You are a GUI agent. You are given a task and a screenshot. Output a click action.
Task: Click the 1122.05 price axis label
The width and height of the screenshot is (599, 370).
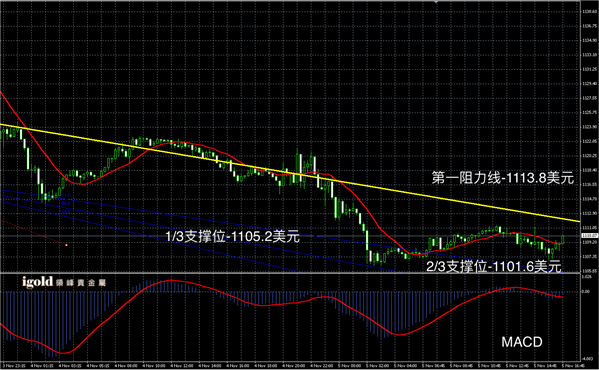(590, 141)
